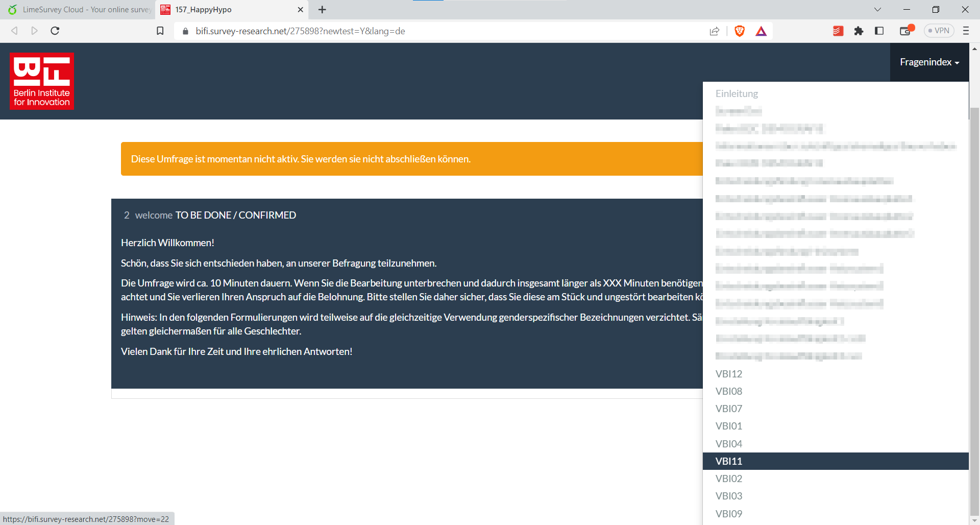The width and height of the screenshot is (980, 525).
Task: Jump to question group VBI12
Action: click(836, 374)
